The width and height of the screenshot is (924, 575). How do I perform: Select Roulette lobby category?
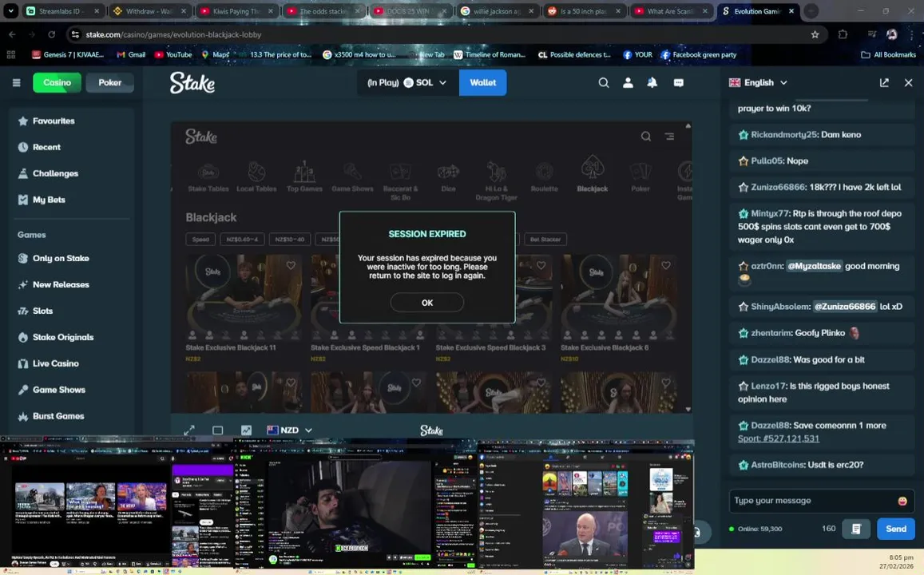point(544,177)
